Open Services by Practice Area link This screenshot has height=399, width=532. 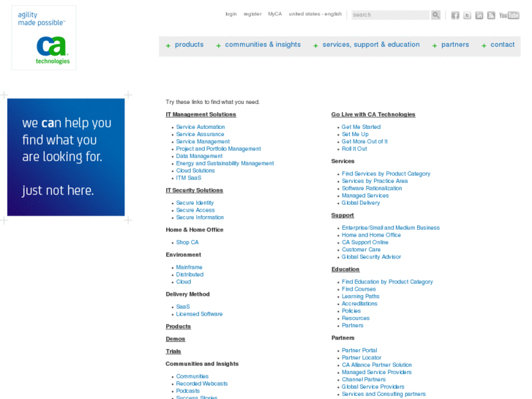(375, 181)
